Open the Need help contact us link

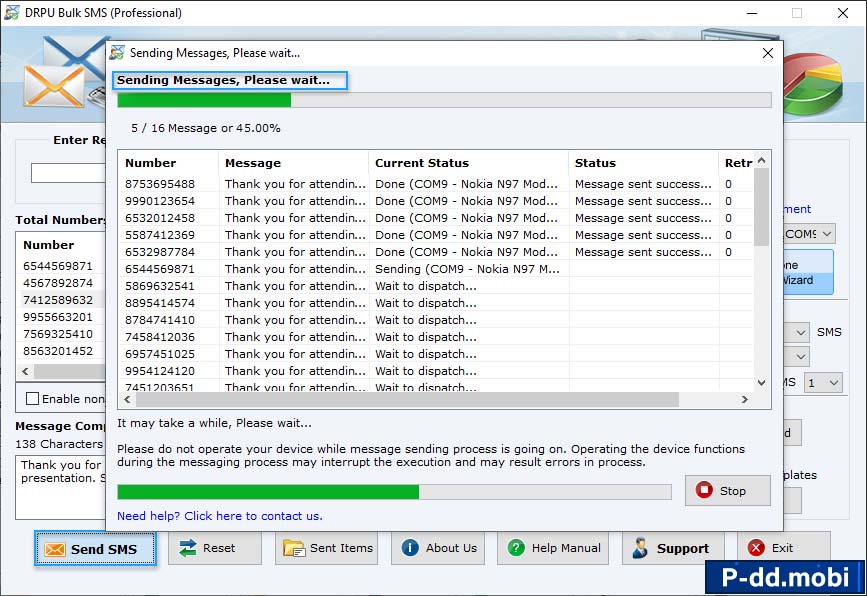tap(220, 516)
